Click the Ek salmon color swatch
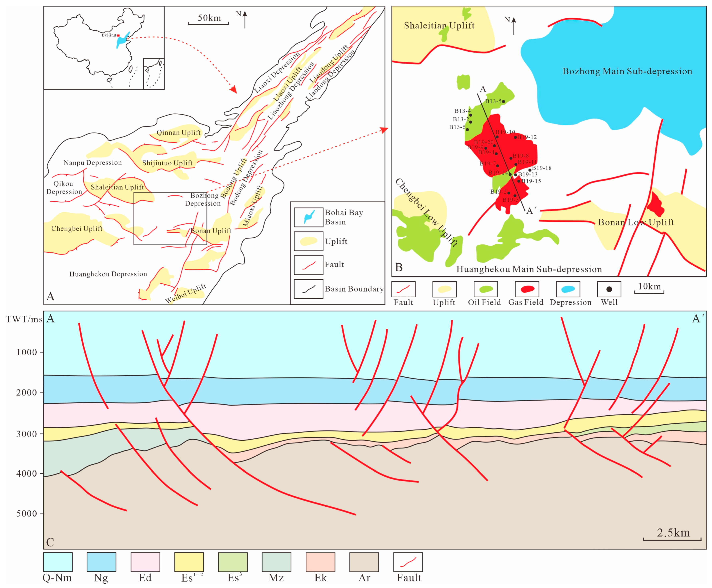 [320, 562]
